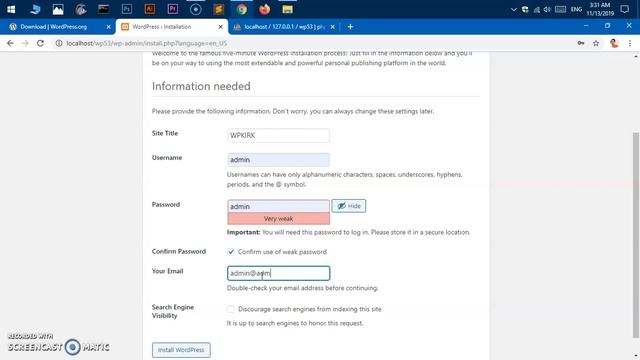Edit the Site Title field

(x=278, y=136)
